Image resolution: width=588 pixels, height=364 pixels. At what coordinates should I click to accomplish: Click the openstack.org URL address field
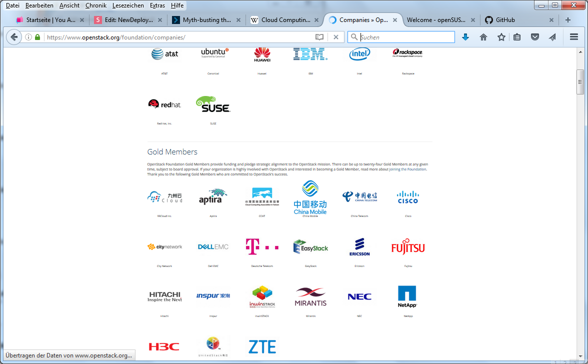click(x=178, y=37)
